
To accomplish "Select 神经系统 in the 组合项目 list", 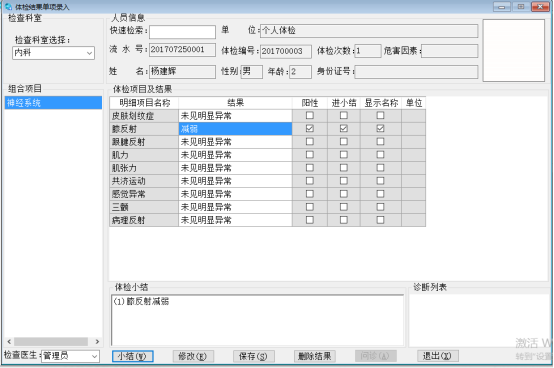I will pyautogui.click(x=53, y=103).
